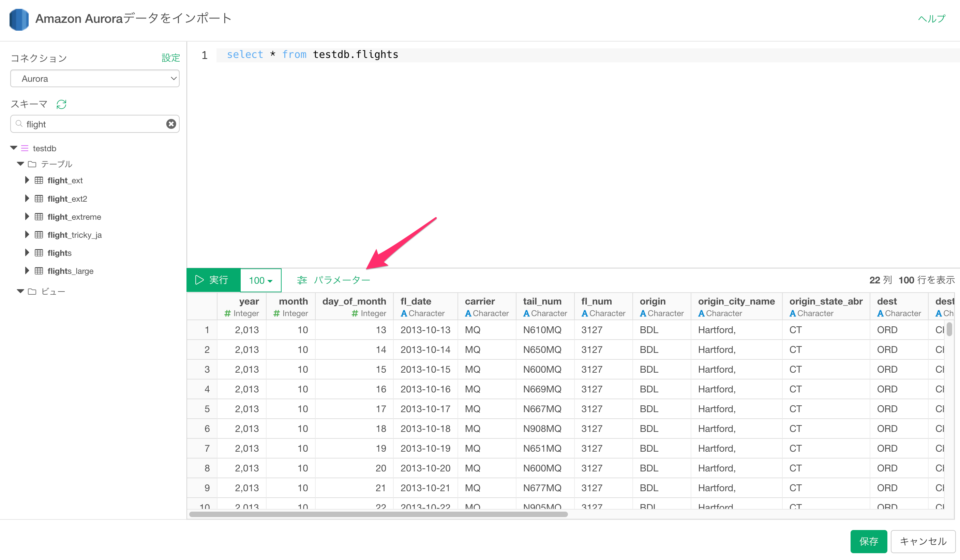Screen dimensions: 960x560
Task: Click the table icon next to flight_extreme
Action: point(39,217)
